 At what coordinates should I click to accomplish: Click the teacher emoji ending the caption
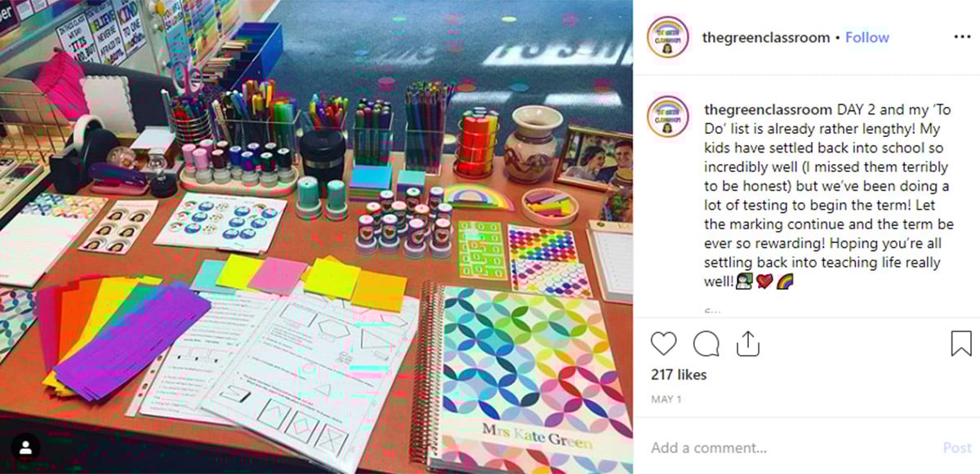click(x=744, y=281)
